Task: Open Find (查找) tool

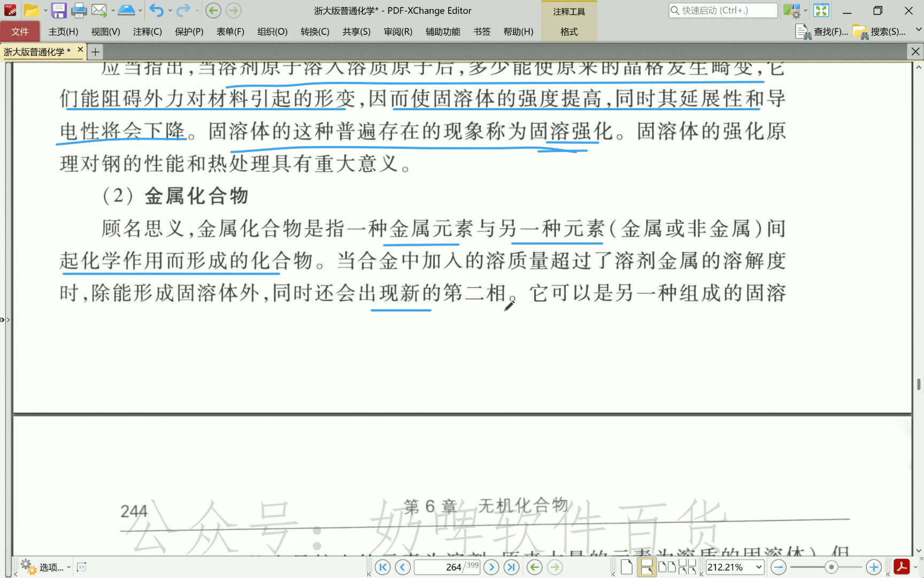Action: (x=822, y=32)
